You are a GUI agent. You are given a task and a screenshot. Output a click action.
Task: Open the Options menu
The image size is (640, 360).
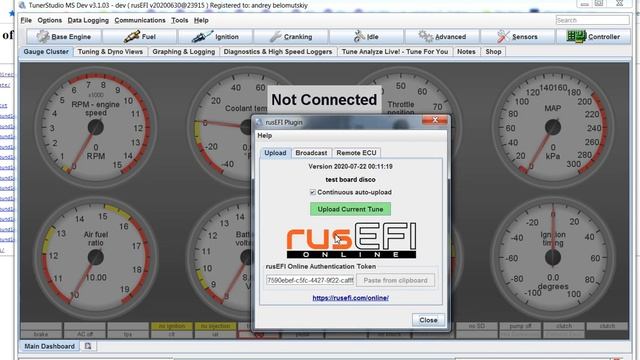[49, 20]
